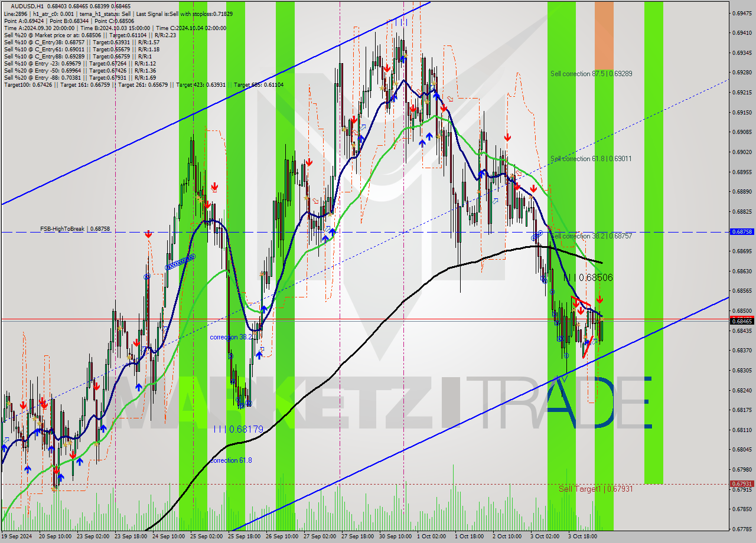Viewport: 756px width, 543px height.
Task: Click the 0.69020 price axis value
Action: tap(742, 152)
